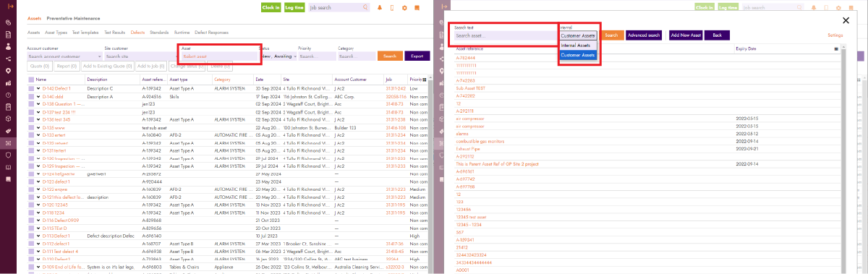This screenshot has width=868, height=274.
Task: Switch to Preventative Maintenance tab
Action: click(73, 18)
